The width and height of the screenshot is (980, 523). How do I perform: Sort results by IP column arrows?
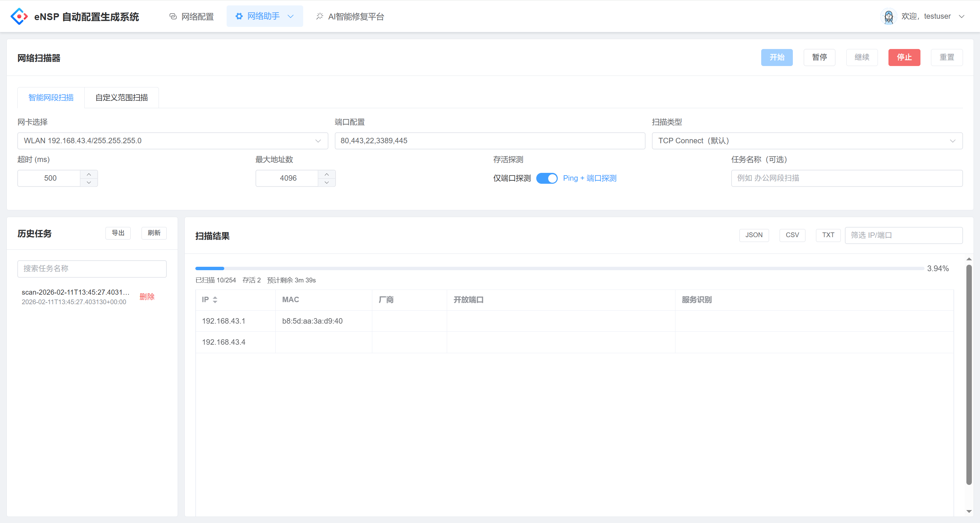tap(215, 300)
